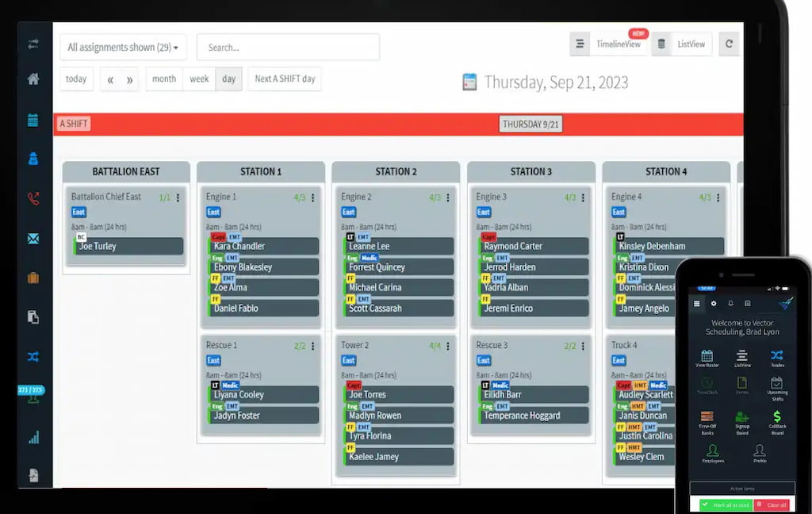Tap Time-Off Banks icon on the phone
The height and width of the screenshot is (514, 812).
pyautogui.click(x=707, y=422)
